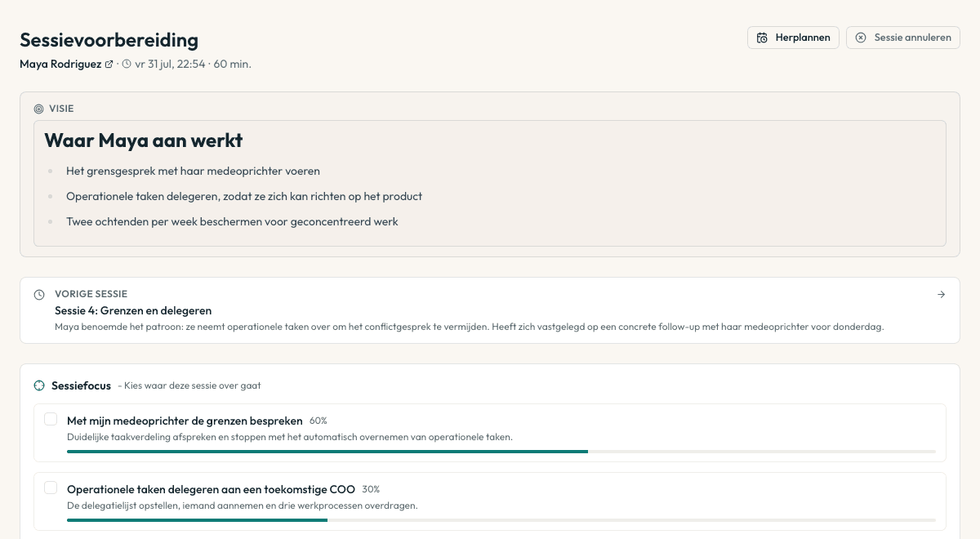The image size is (980, 539).
Task: Click the 30% progress bar of the COO goal
Action: coord(501,519)
